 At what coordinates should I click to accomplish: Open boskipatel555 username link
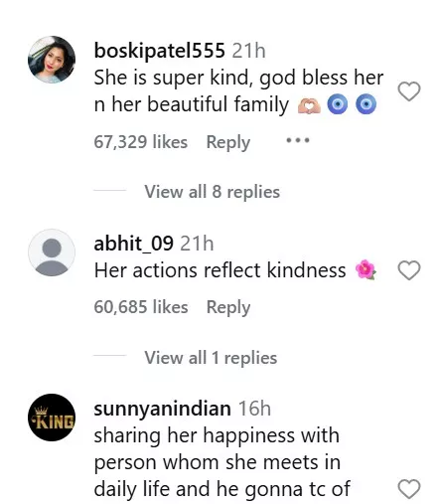coord(160,51)
